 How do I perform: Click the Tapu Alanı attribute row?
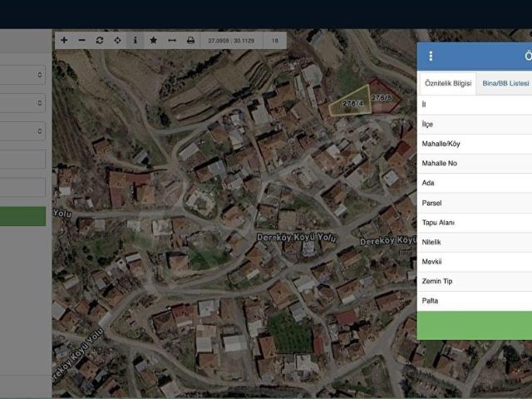[x=475, y=223]
